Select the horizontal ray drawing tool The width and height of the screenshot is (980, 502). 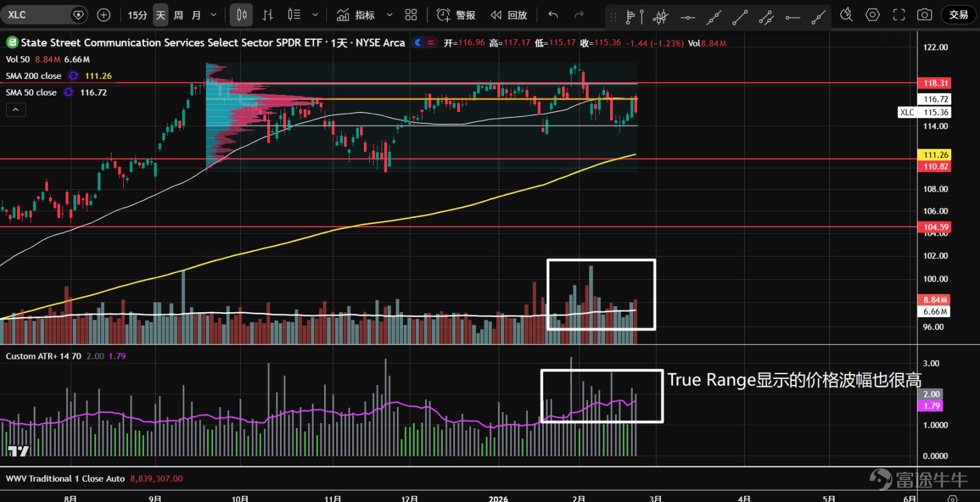[793, 17]
